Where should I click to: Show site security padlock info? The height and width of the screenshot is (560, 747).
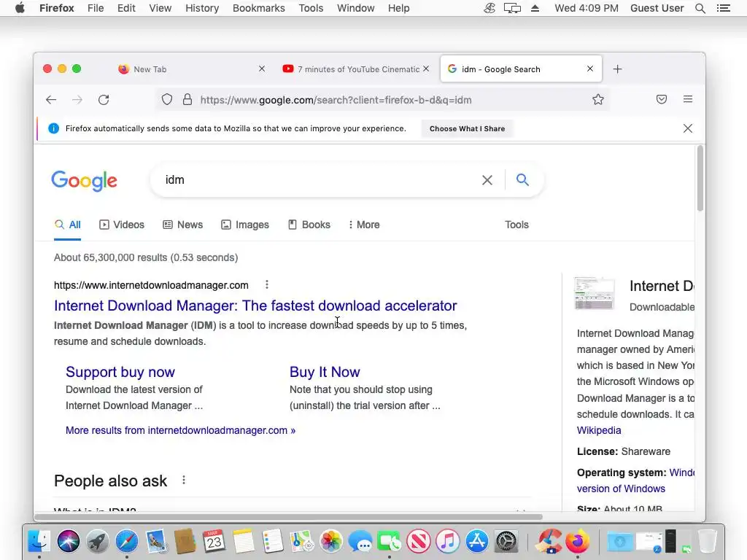pos(187,99)
